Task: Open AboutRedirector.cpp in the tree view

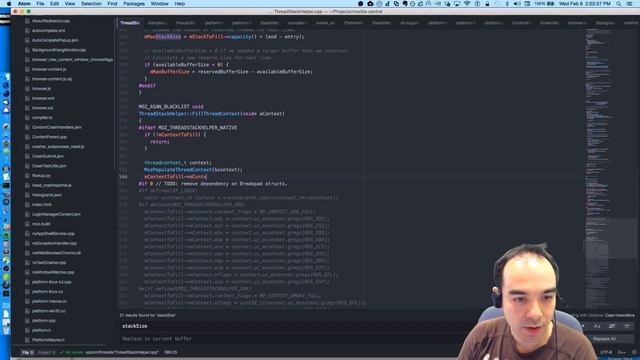Action: click(51, 21)
